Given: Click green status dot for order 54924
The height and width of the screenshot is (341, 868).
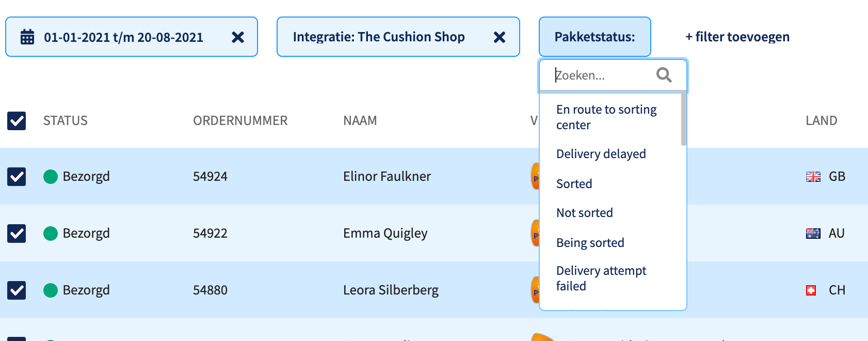Looking at the screenshot, I should pyautogui.click(x=51, y=177).
